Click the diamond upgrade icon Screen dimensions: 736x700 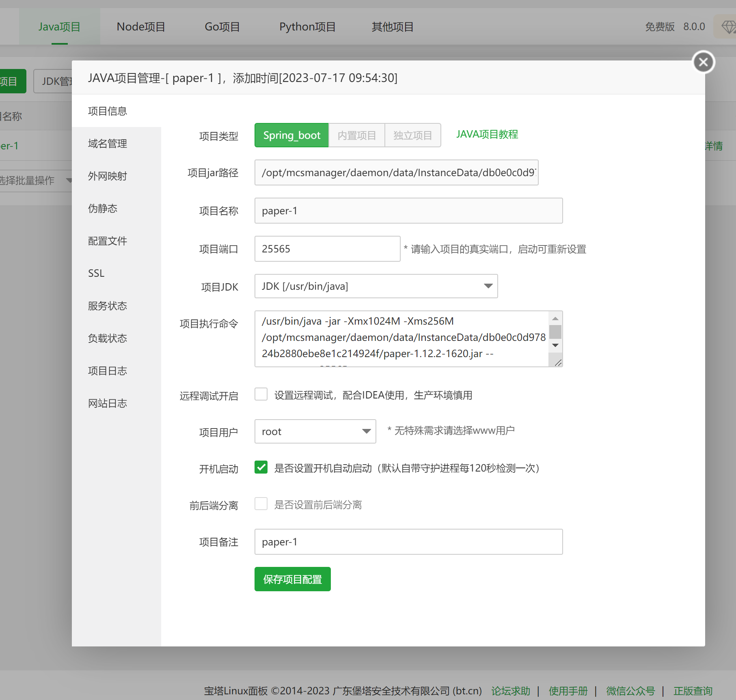[728, 27]
